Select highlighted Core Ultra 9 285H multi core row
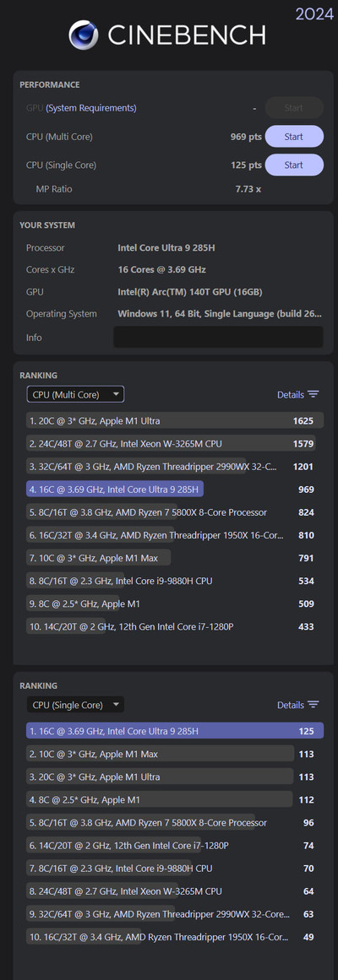The height and width of the screenshot is (980, 338). (x=175, y=490)
